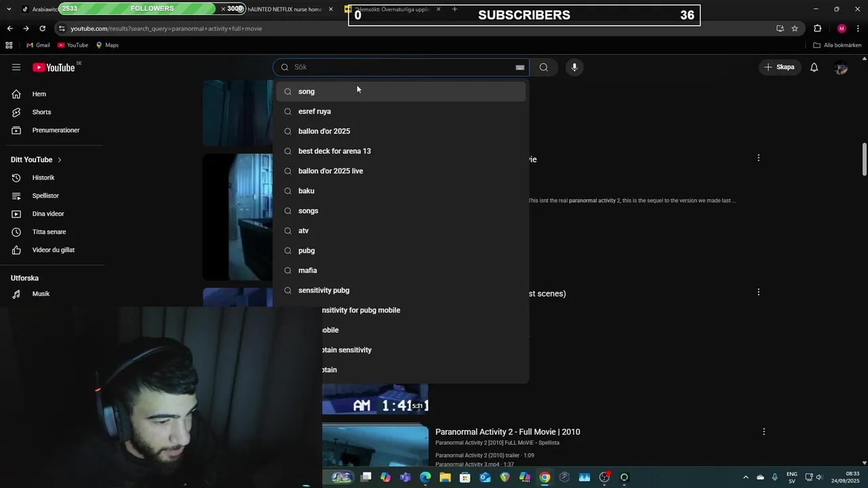This screenshot has width=868, height=488.
Task: Bookmark this page with star icon
Action: click(795, 28)
